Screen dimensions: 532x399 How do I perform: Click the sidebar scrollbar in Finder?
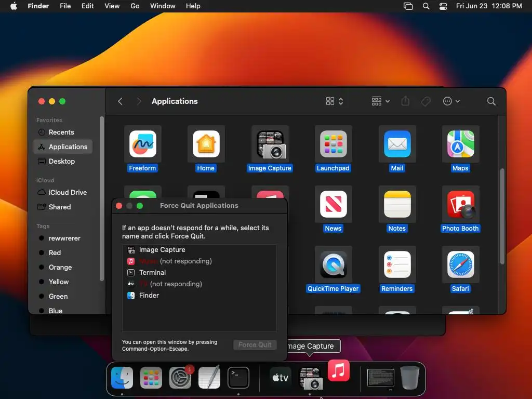click(x=101, y=199)
